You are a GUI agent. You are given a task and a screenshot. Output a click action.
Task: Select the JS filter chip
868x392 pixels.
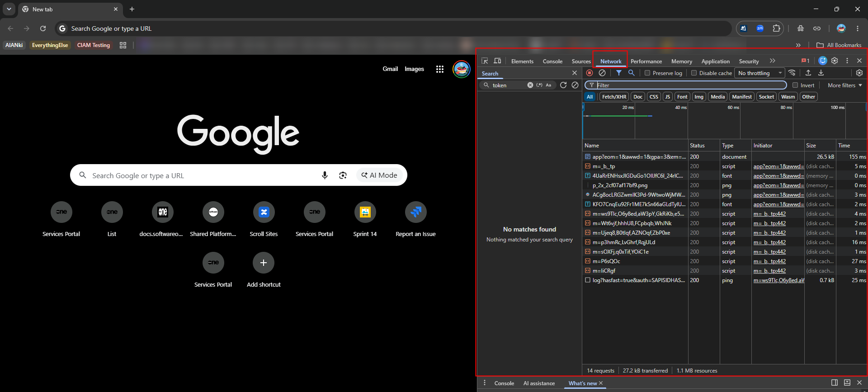click(x=668, y=97)
